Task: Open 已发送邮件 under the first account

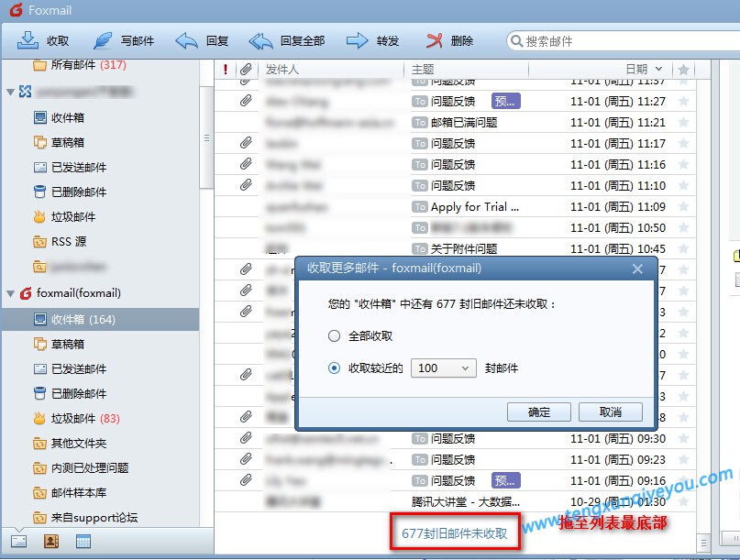Action: (x=71, y=167)
